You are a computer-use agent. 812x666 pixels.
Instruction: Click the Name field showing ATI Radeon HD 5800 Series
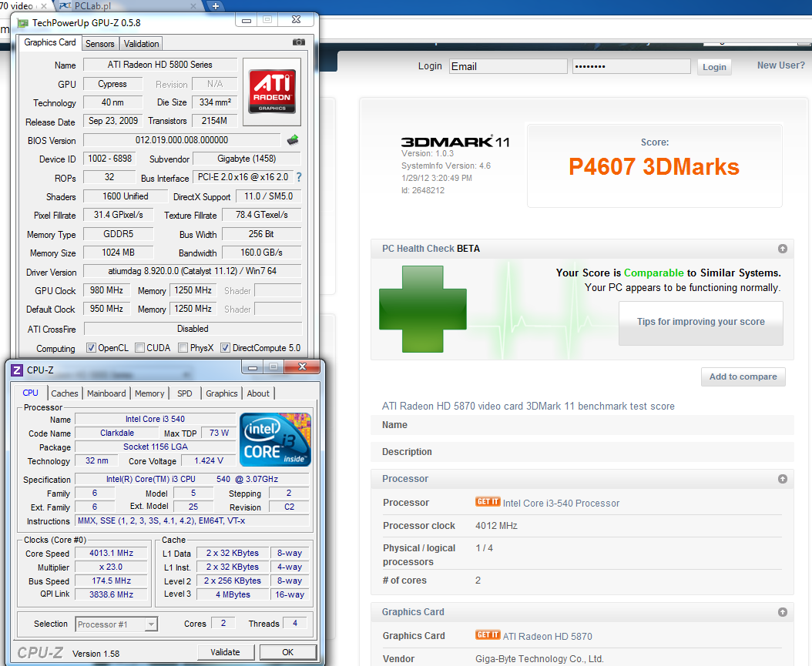(160, 65)
